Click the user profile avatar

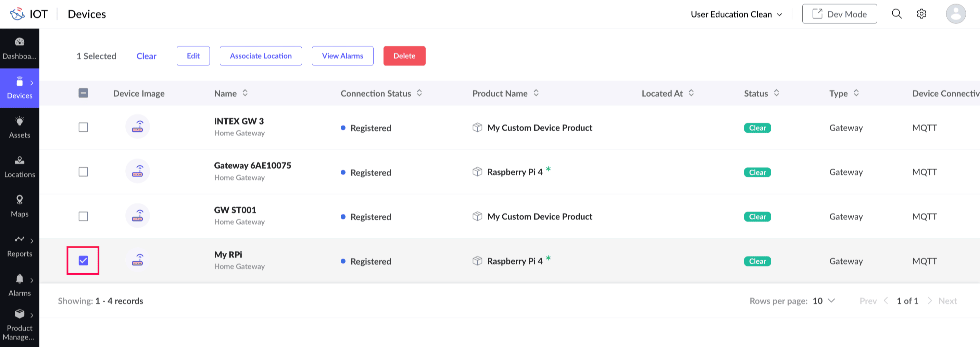955,14
